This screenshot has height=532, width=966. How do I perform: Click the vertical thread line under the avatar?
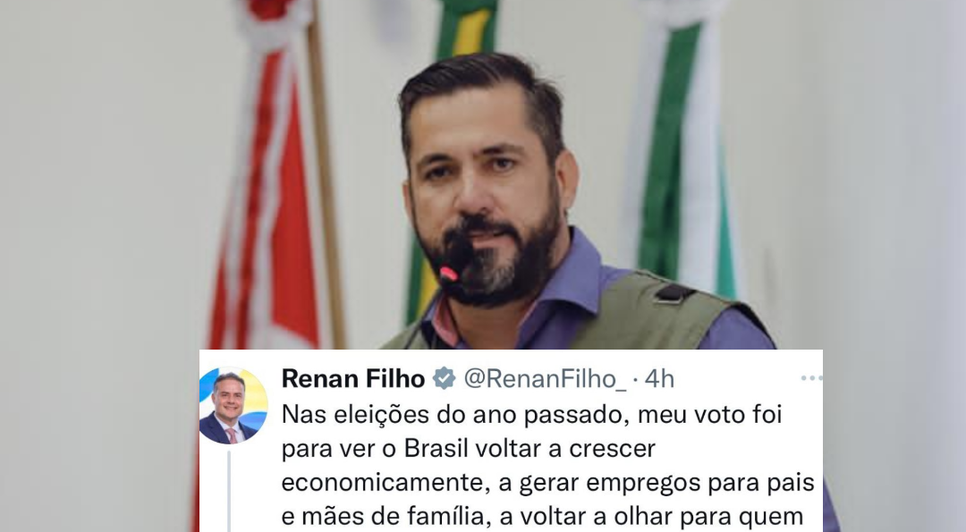point(229,491)
